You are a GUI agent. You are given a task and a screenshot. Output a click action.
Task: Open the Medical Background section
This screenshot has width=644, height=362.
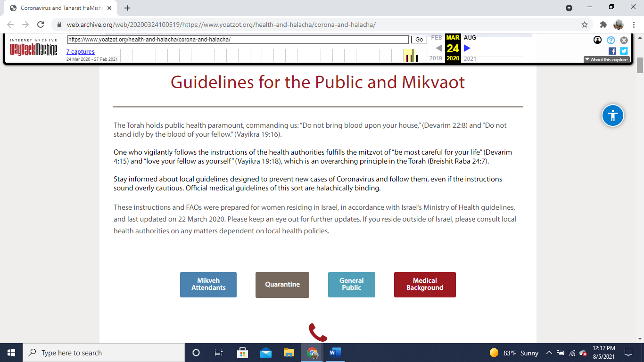425,284
